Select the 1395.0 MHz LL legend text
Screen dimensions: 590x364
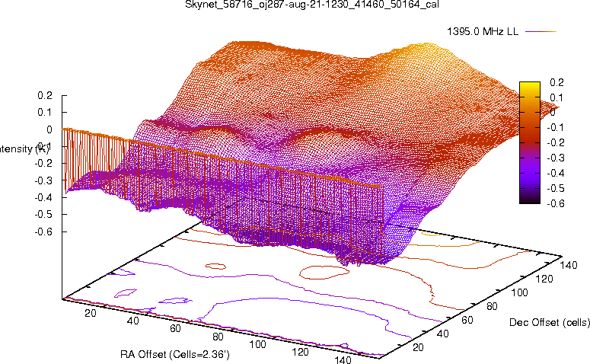click(x=483, y=32)
